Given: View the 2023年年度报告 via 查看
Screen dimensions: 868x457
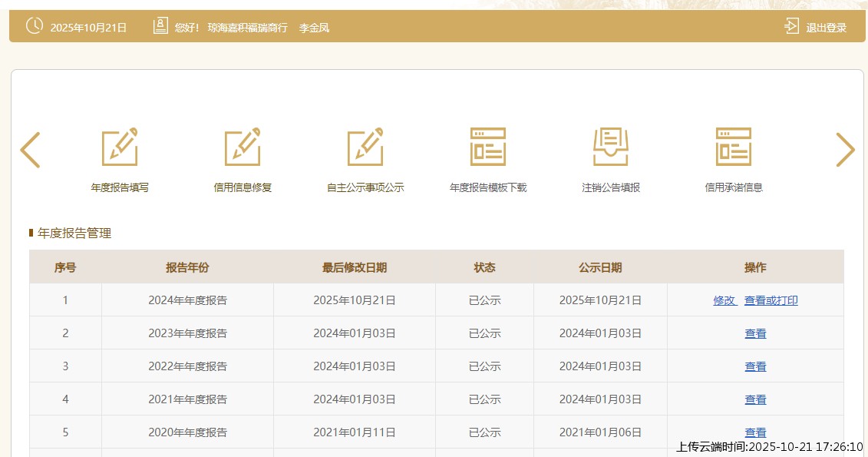Looking at the screenshot, I should 755,333.
